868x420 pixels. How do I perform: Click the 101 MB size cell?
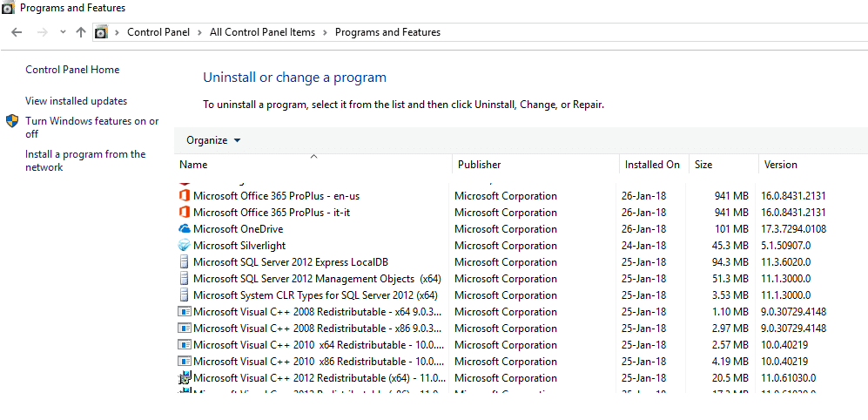click(x=732, y=229)
